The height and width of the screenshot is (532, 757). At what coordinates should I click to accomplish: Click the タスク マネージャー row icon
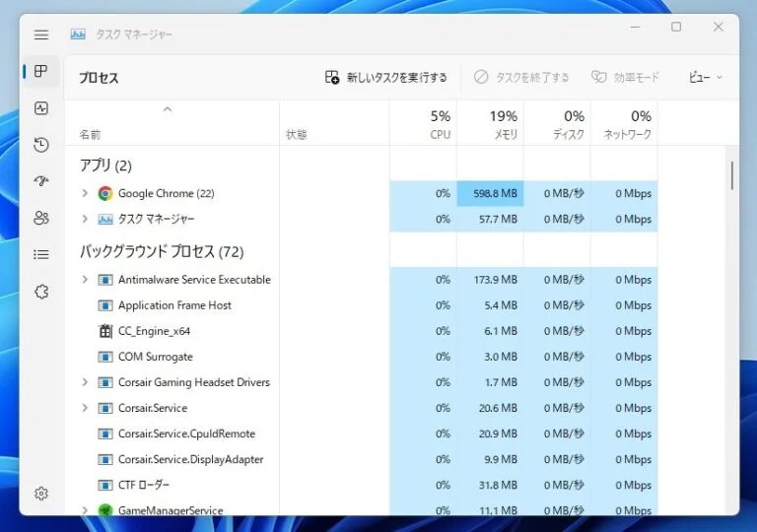tap(105, 219)
